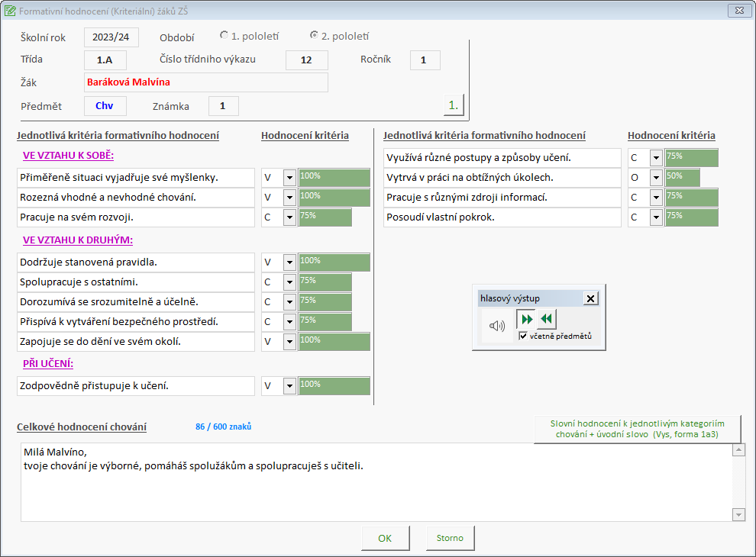Open dropdown for Dodržuje stanovená pravidla
This screenshot has width=756, height=557.
pos(289,262)
